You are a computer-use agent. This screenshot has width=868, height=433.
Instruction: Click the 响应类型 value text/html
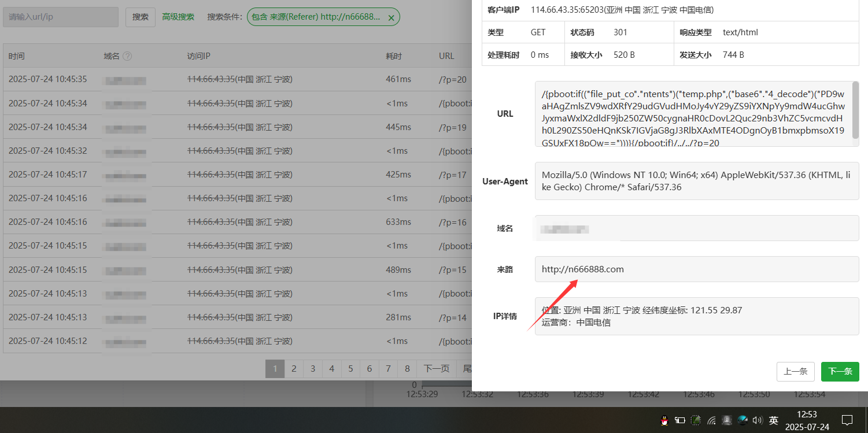point(740,32)
